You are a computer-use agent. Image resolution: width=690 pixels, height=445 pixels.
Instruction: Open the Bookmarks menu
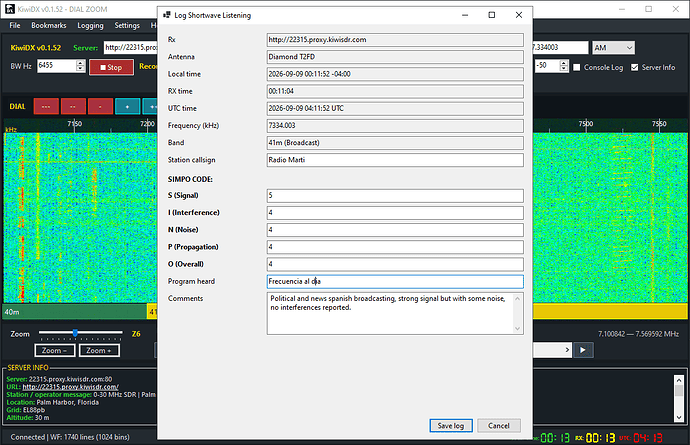click(48, 26)
